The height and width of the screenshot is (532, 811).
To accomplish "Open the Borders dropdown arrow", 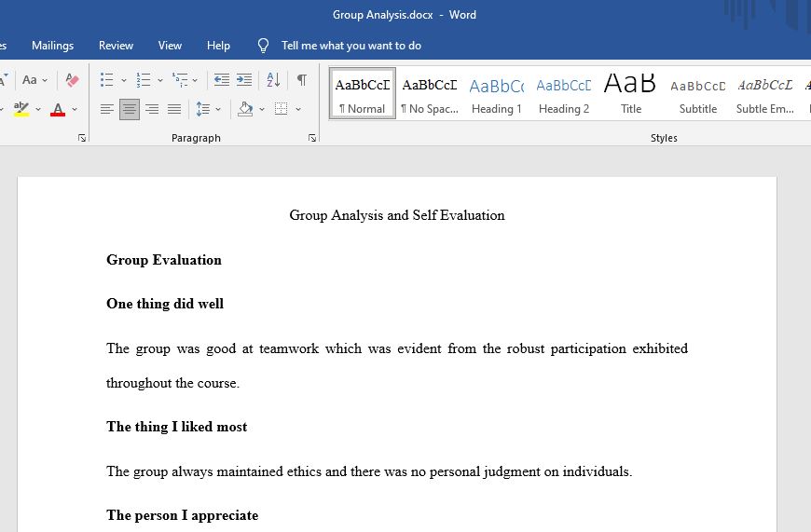I will point(298,109).
